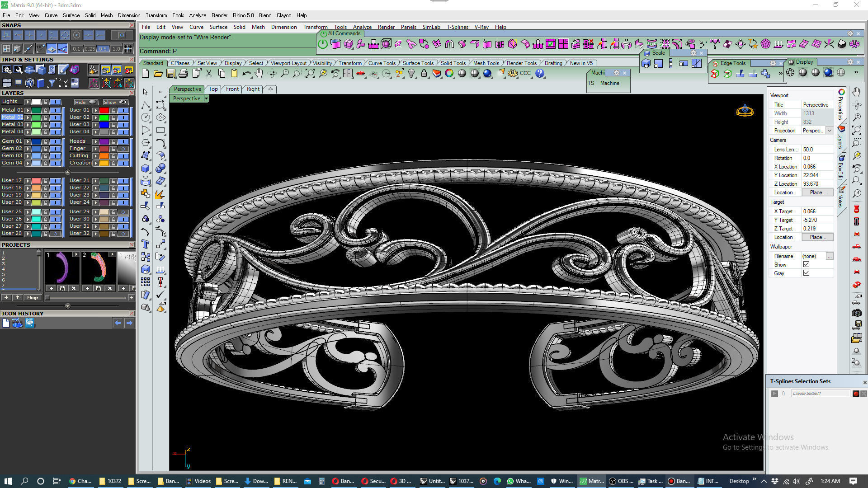
Task: Select the wrench settings icon in Info & Settings
Action: point(19,70)
